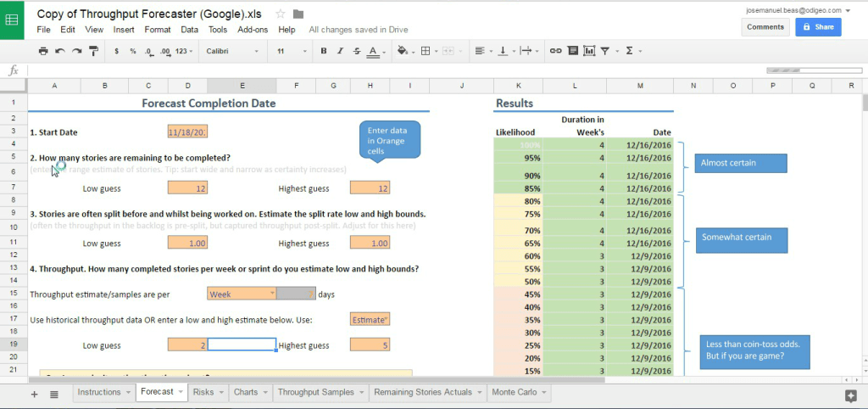Open the Week throughput unit dropdown
The height and width of the screenshot is (409, 868).
pyautogui.click(x=242, y=294)
